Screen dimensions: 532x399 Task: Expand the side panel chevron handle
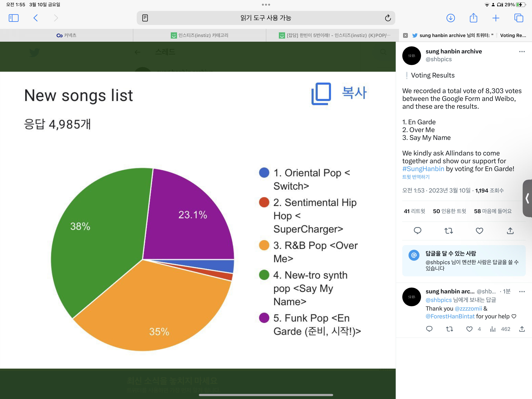[528, 198]
